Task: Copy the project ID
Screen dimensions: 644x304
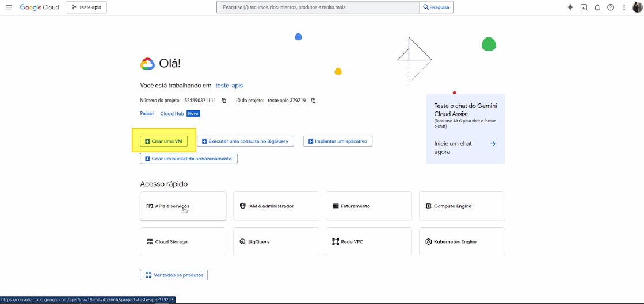Action: pos(314,101)
